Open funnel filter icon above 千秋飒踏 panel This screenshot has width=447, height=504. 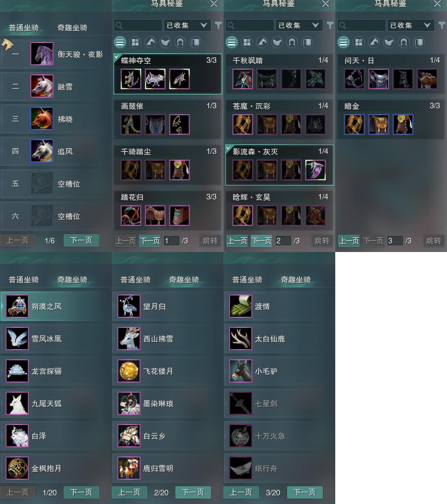point(330,25)
